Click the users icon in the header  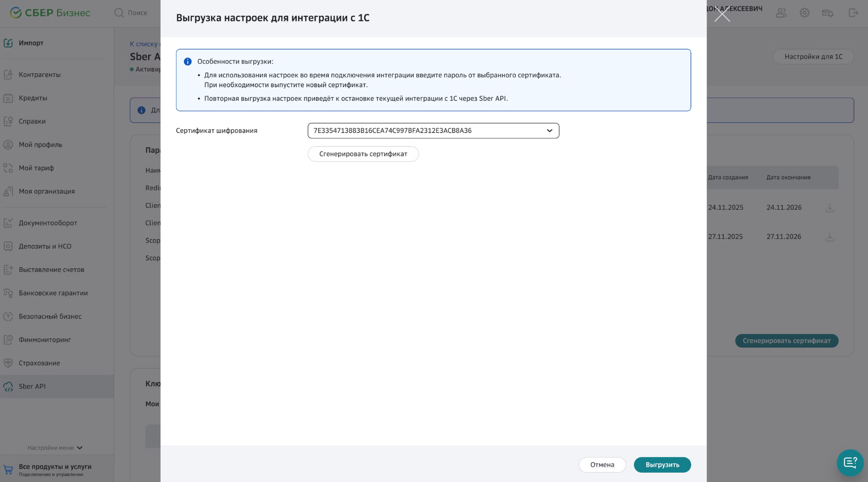(781, 13)
